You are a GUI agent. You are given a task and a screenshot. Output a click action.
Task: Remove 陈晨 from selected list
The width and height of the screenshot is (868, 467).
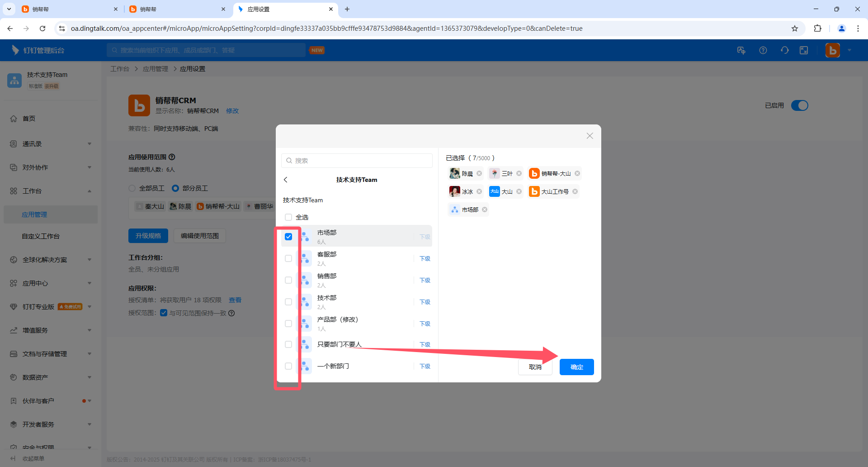[479, 173]
